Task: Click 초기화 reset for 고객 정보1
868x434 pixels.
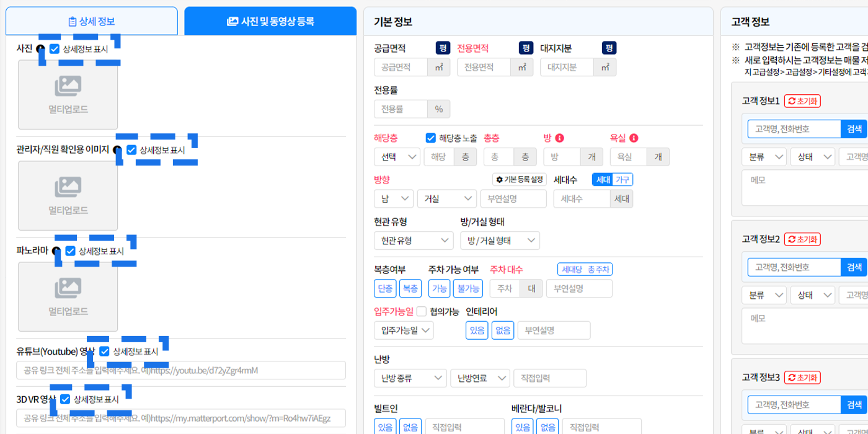Action: [802, 101]
